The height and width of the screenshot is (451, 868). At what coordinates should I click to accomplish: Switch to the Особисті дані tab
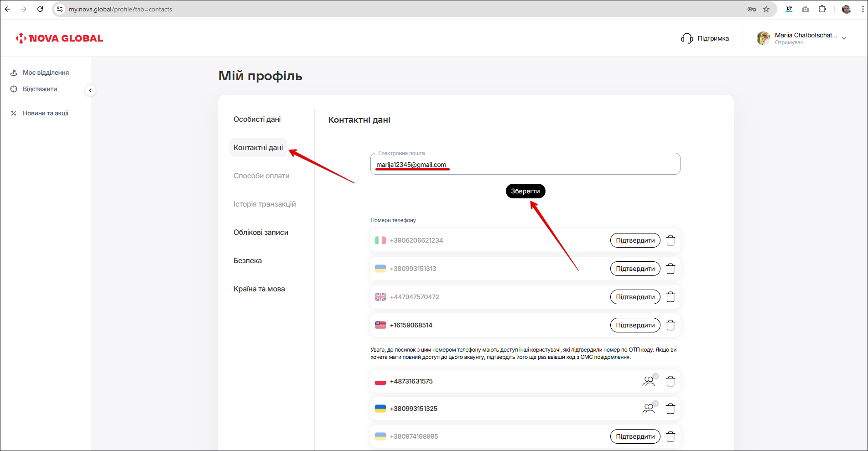pos(257,119)
